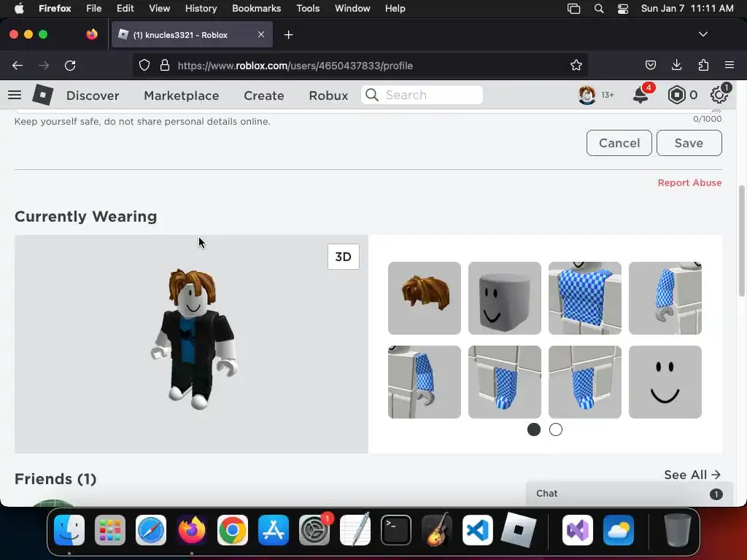Open Visual Studio app in the dock

coord(578,530)
